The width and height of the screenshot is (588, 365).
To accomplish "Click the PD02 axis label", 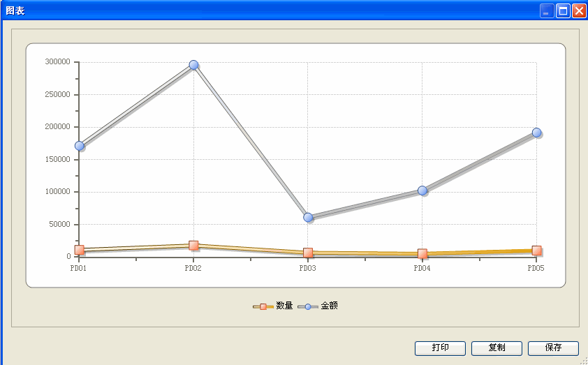I will click(x=193, y=268).
